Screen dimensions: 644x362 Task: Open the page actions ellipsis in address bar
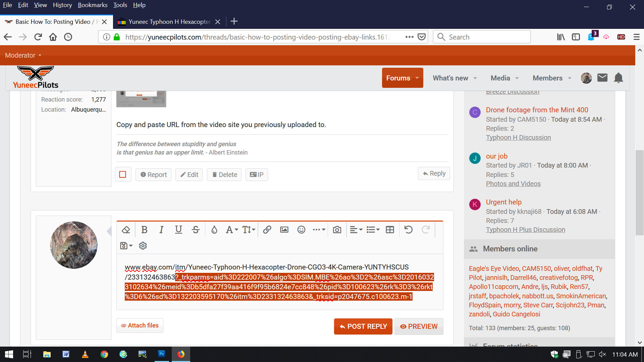pyautogui.click(x=409, y=37)
